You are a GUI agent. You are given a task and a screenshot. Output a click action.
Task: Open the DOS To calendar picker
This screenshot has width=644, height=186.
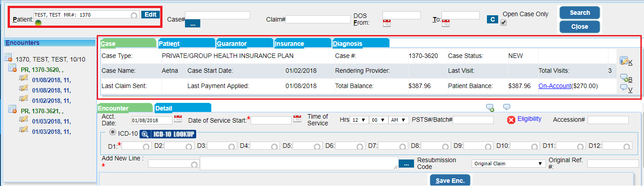coord(446,23)
